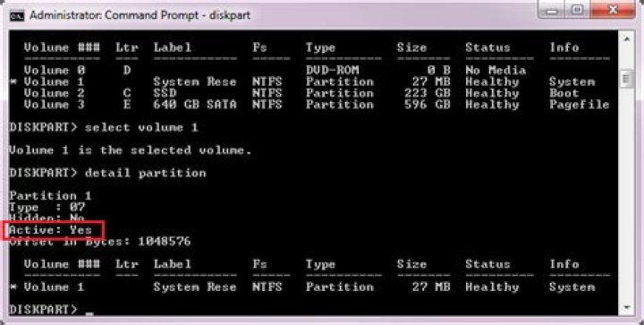
Task: Click the 'Boot' info value
Action: pos(563,93)
